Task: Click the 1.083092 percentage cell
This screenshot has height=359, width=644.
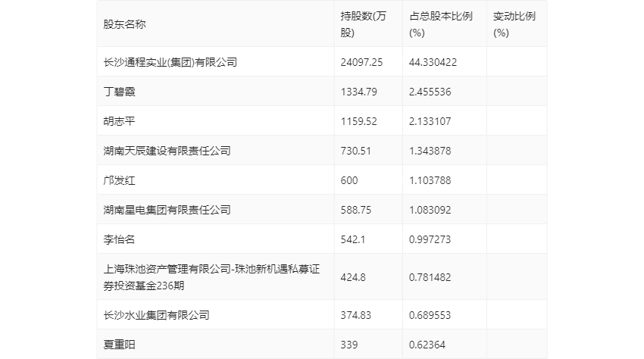Action: click(x=430, y=210)
